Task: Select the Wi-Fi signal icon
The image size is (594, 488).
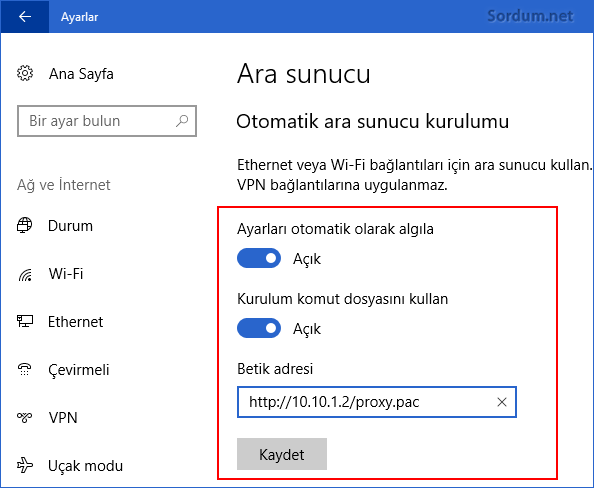Action: point(25,274)
